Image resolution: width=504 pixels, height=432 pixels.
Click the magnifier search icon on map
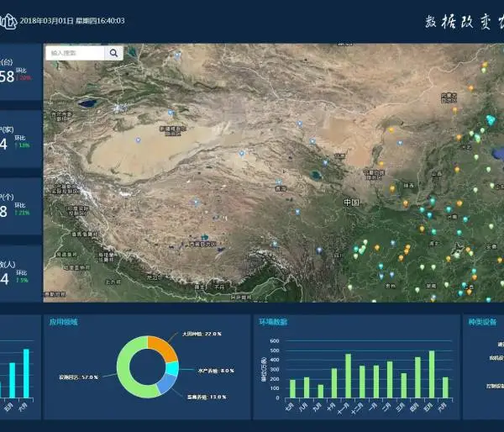tap(113, 53)
